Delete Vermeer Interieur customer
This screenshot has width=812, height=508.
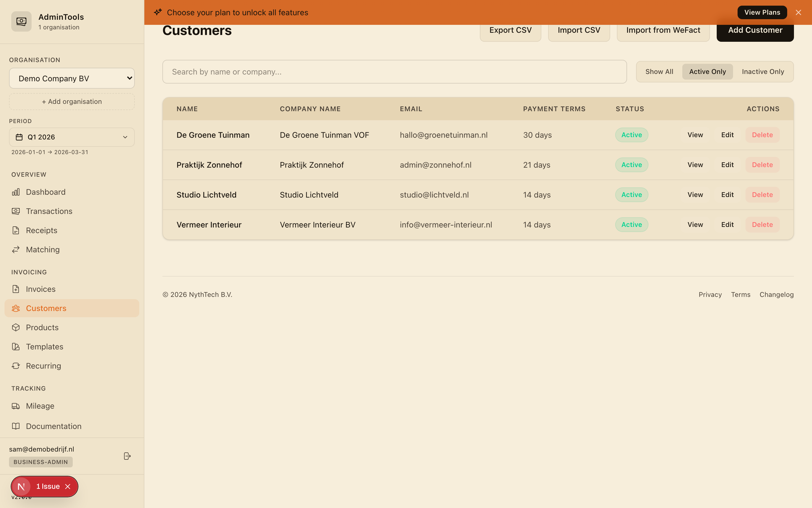(x=762, y=224)
